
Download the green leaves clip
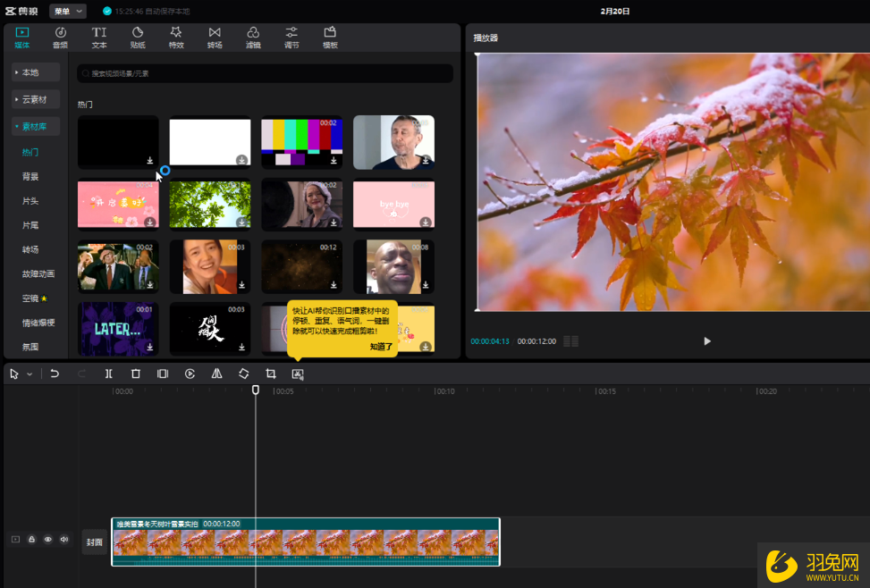(x=241, y=223)
